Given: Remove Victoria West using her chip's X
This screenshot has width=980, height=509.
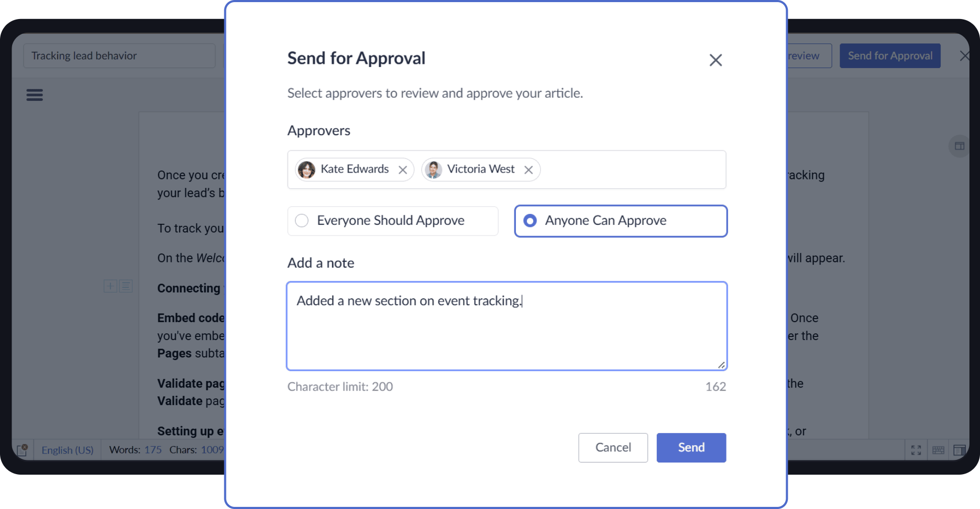Looking at the screenshot, I should (x=529, y=169).
